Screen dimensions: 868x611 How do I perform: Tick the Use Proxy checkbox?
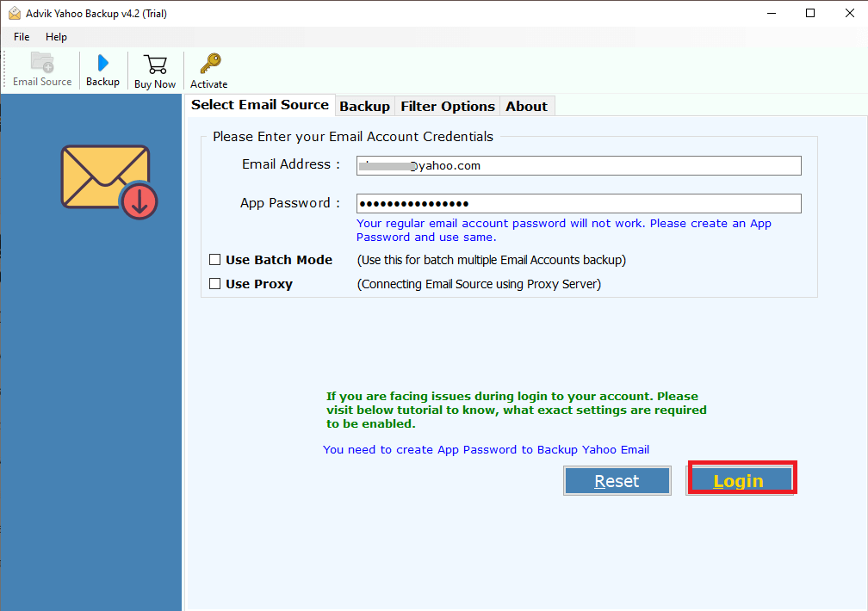tap(214, 284)
